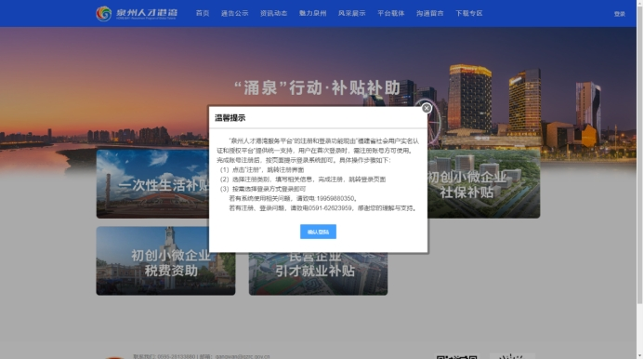Select 魅力泉州 in the top navigation
Viewport: 644px width, 359px height.
312,14
